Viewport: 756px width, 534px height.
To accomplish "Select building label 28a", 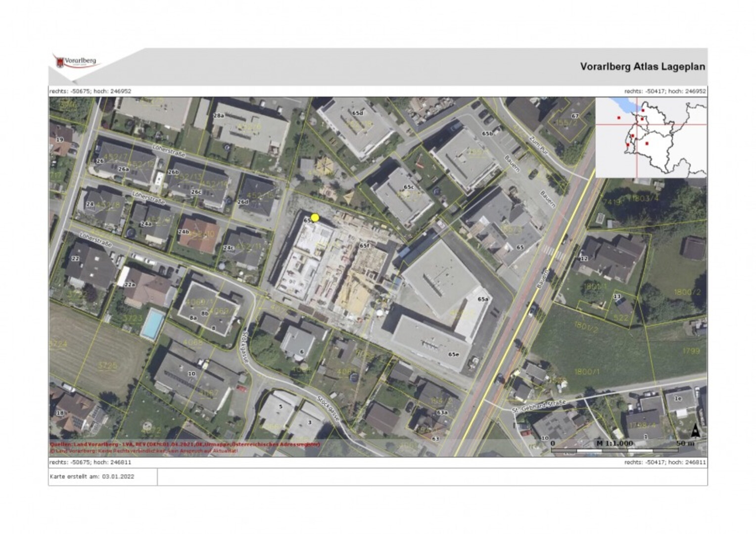I will click(218, 115).
